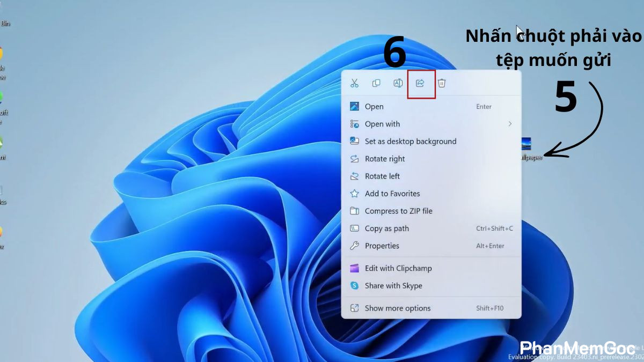The width and height of the screenshot is (644, 362).
Task: Click the Open picture icon
Action: [x=354, y=107]
